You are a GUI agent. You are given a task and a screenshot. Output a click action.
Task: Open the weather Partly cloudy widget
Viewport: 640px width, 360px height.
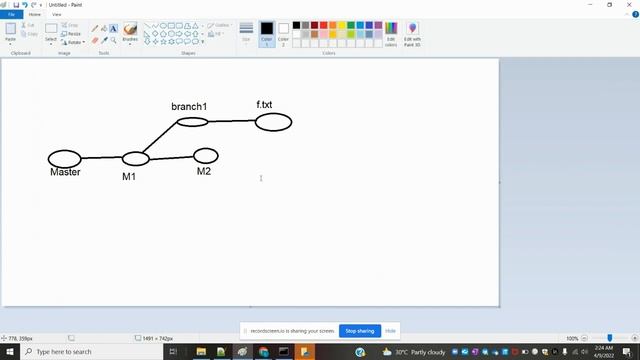click(x=414, y=352)
